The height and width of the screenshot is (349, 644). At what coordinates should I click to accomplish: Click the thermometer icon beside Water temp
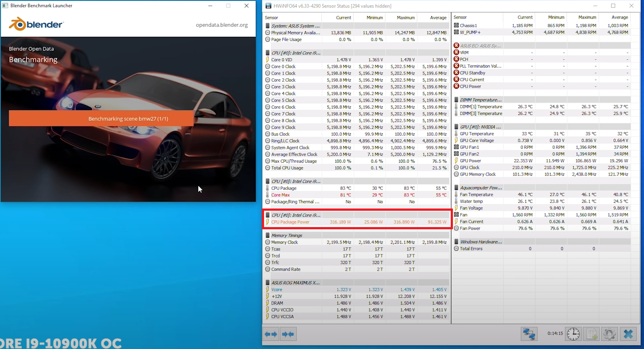coord(456,201)
